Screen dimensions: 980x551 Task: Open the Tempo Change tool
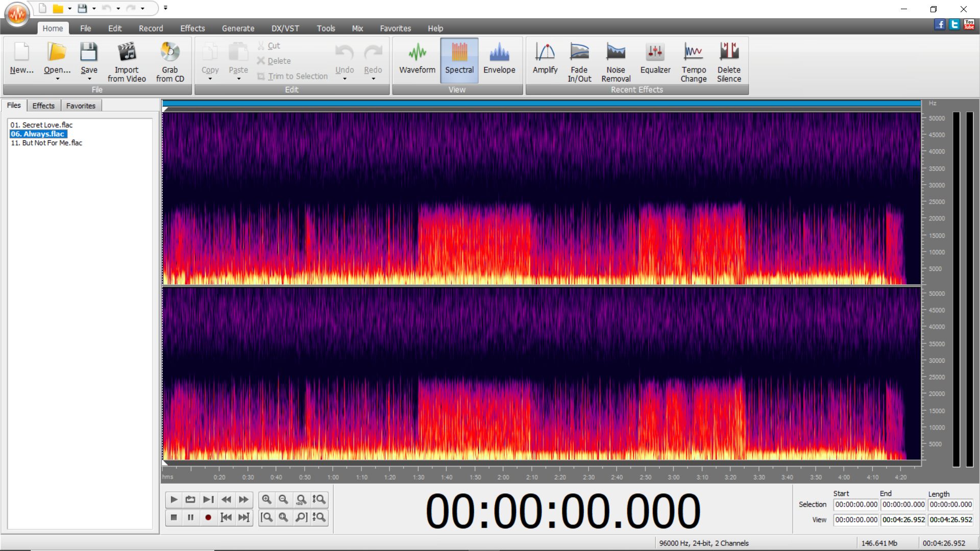693,60
